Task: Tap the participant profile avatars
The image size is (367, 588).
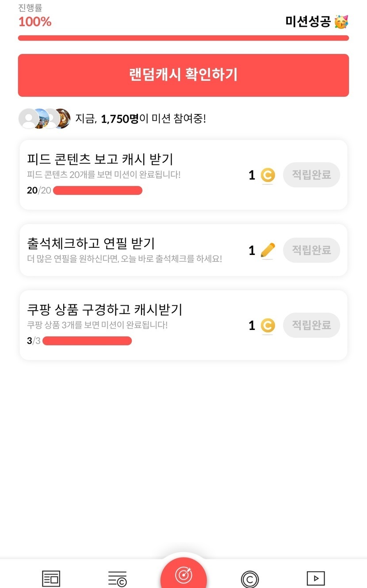Action: pos(44,118)
